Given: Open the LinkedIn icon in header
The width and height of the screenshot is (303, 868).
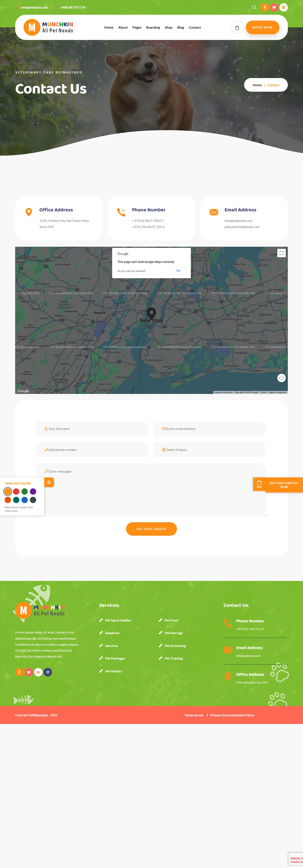Looking at the screenshot, I should tap(283, 7).
